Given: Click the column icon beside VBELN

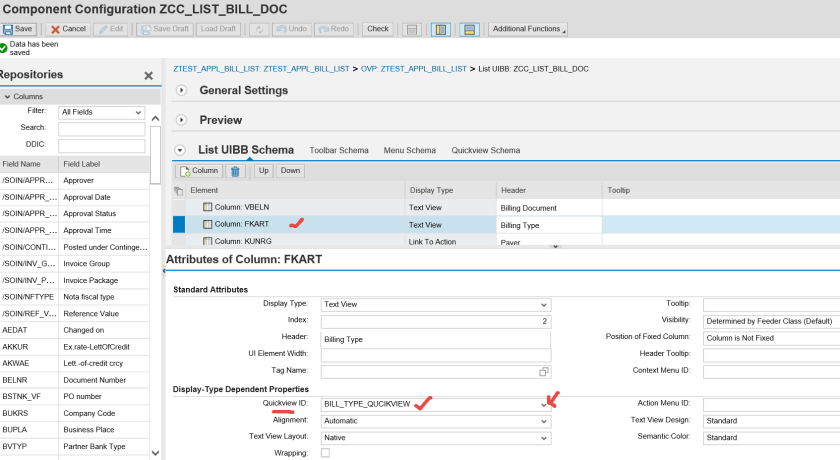Looking at the screenshot, I should (x=208, y=207).
